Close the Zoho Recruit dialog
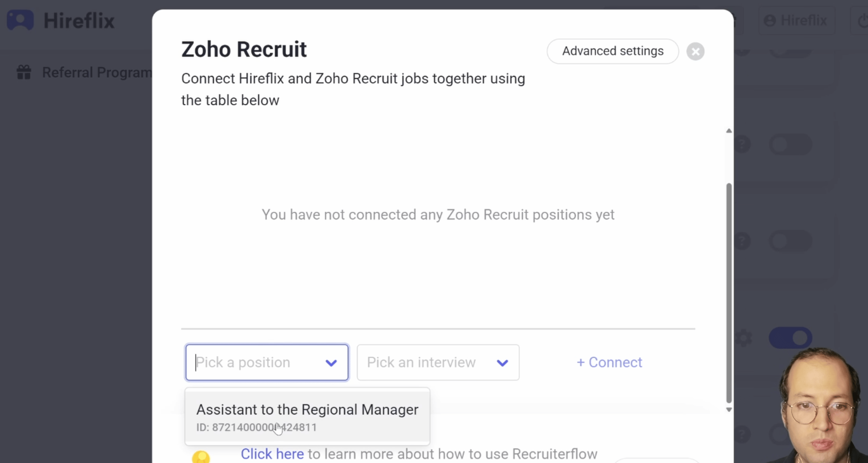Image resolution: width=868 pixels, height=463 pixels. pos(695,51)
